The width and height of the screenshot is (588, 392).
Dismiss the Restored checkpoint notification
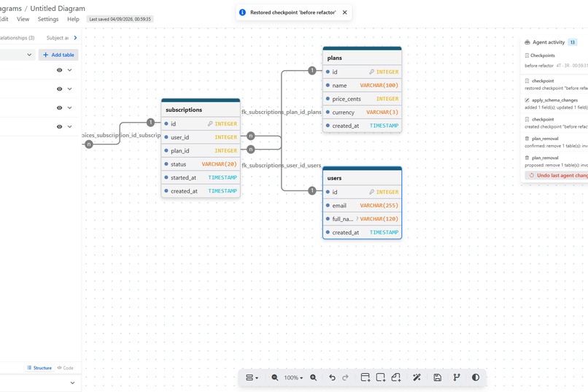pos(344,12)
